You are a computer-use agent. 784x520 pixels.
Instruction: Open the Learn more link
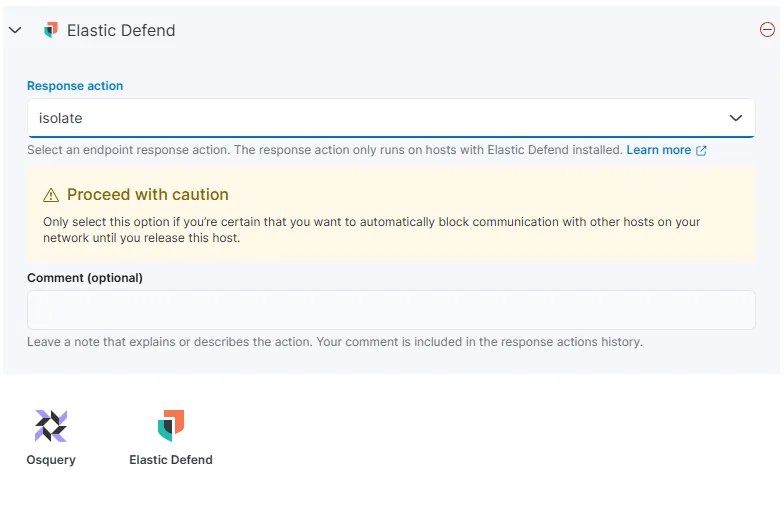[x=658, y=150]
